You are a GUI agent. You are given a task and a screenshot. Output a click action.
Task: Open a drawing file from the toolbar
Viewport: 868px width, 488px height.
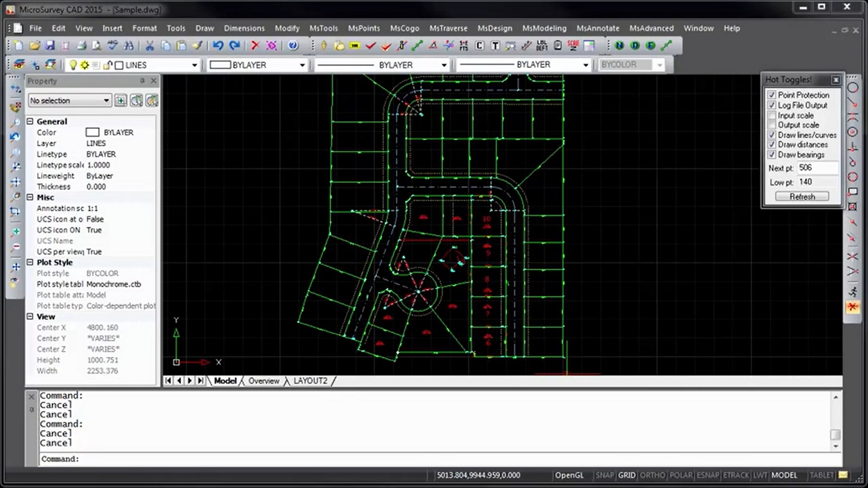(34, 45)
